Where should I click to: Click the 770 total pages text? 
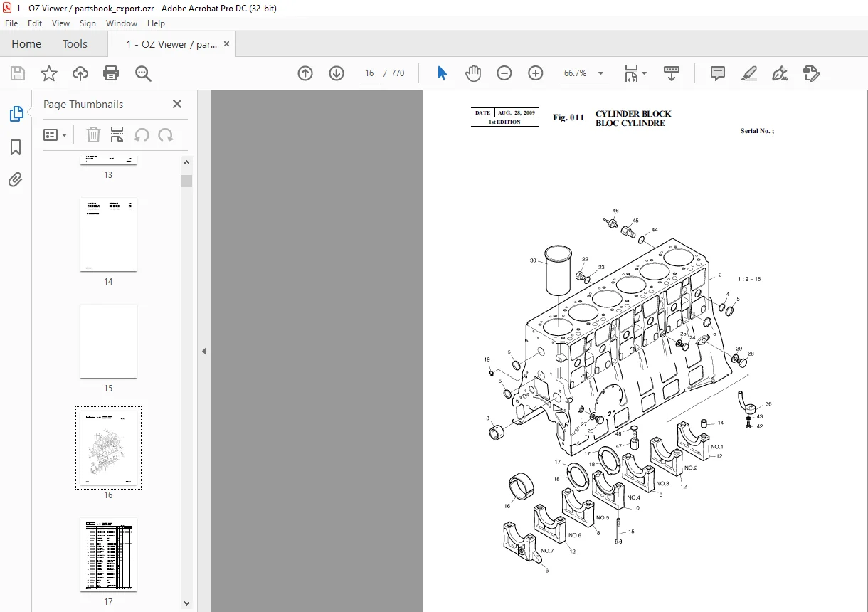coord(398,73)
